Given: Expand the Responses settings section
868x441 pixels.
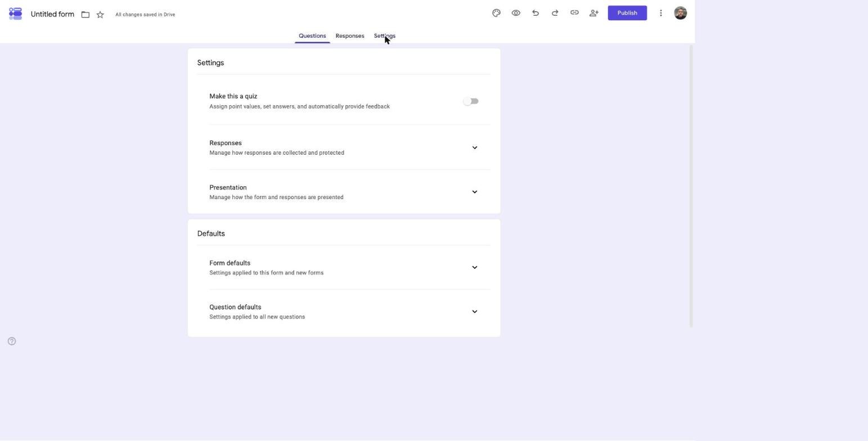Looking at the screenshot, I should click(474, 148).
